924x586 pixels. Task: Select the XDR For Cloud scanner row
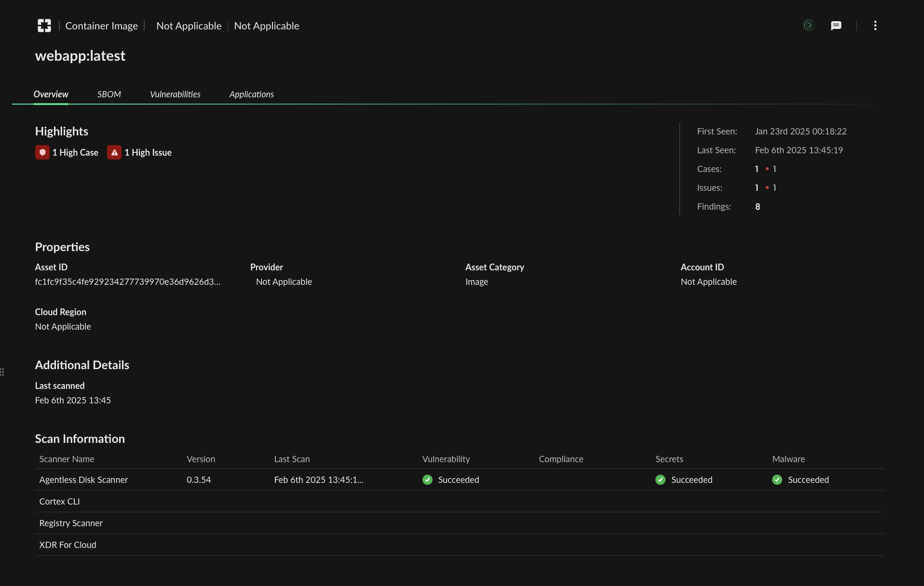coord(68,545)
